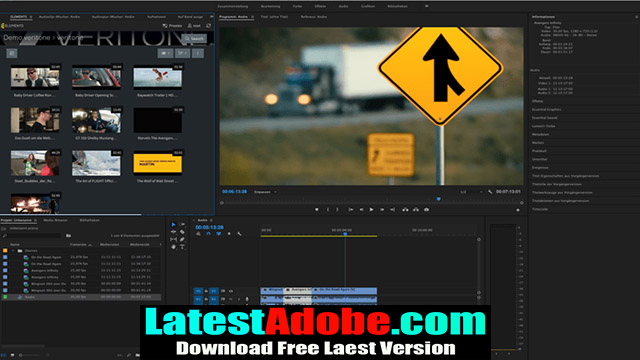The image size is (640, 360).
Task: Click the Mark In bracket button
Action: (x=328, y=210)
